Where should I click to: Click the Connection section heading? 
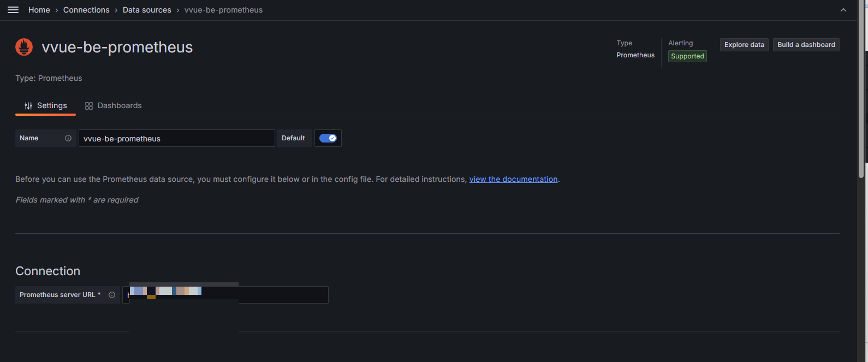(48, 271)
